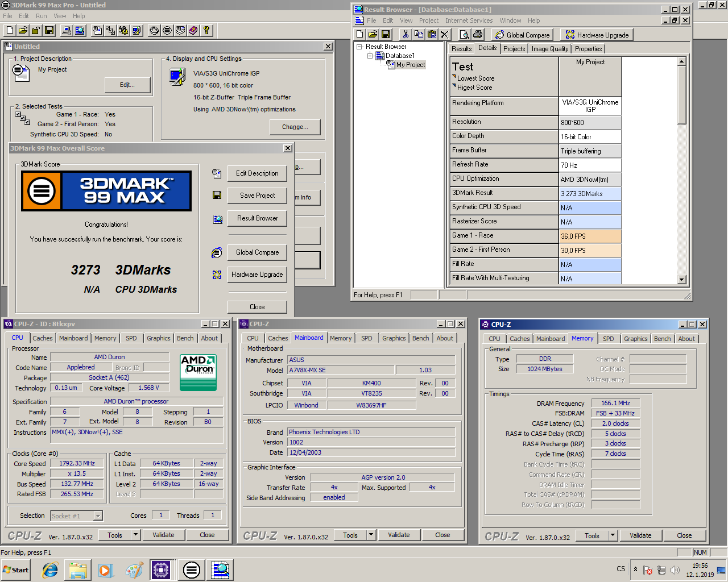Open the Run menu in 3DMark 99
The image size is (728, 582).
click(x=42, y=16)
